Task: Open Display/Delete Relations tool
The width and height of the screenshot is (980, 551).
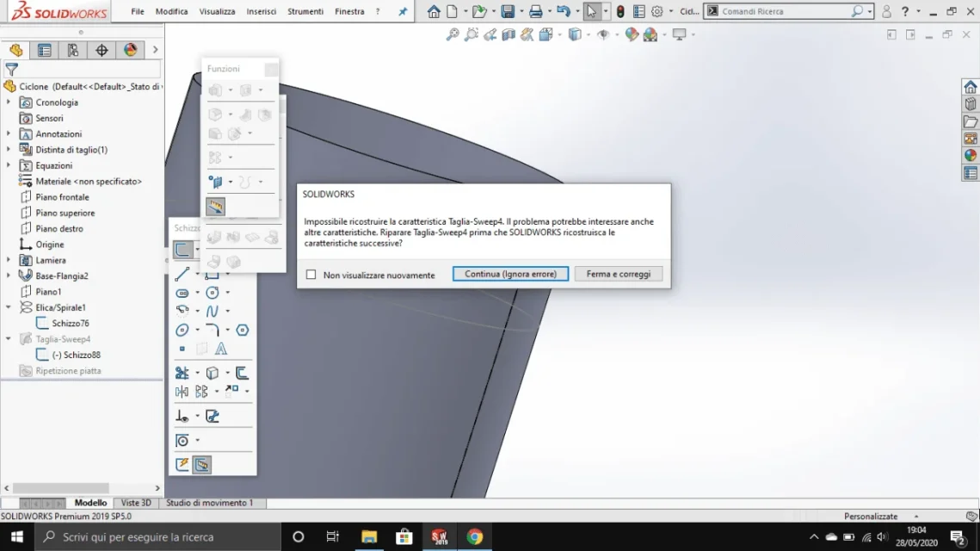Action: pos(182,416)
